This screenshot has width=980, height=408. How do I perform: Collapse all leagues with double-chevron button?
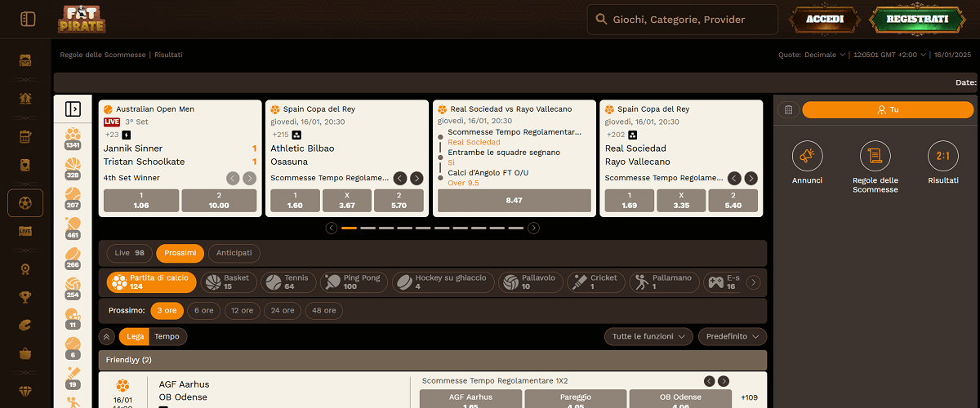click(107, 336)
